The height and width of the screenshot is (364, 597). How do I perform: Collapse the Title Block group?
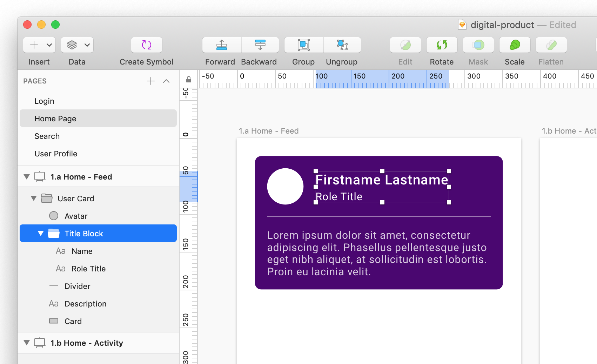(41, 233)
